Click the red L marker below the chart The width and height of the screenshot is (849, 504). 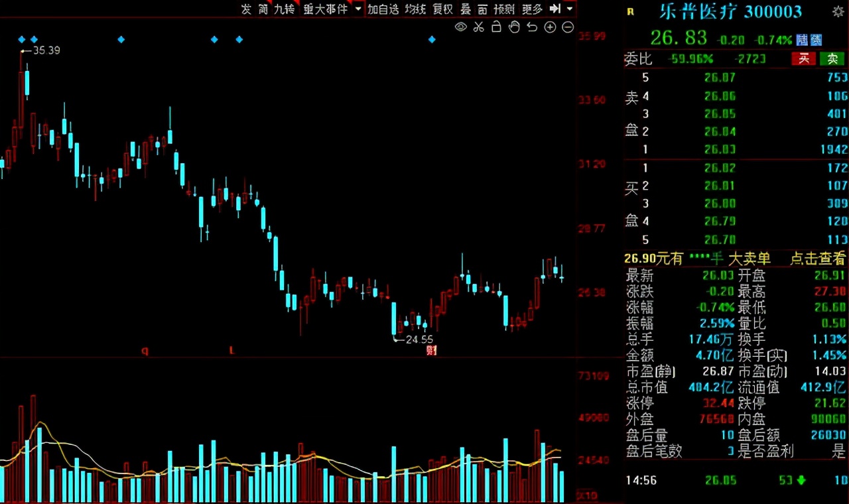click(232, 349)
